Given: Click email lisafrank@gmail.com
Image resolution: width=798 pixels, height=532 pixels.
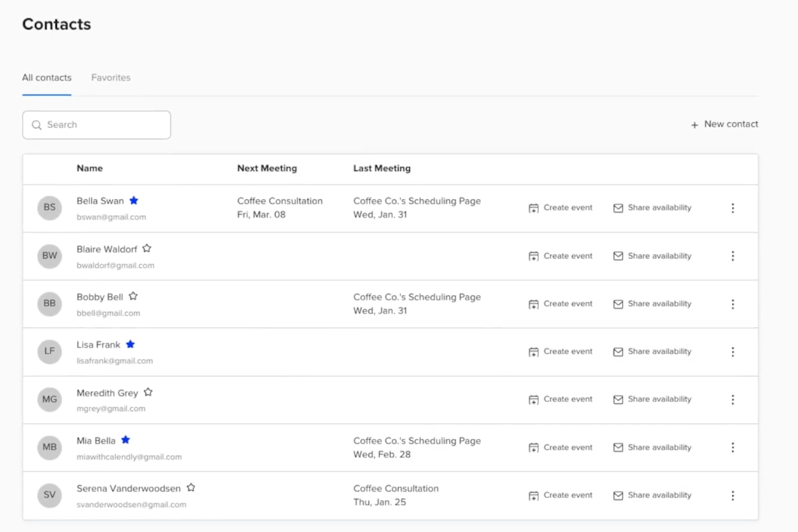Looking at the screenshot, I should (x=115, y=361).
